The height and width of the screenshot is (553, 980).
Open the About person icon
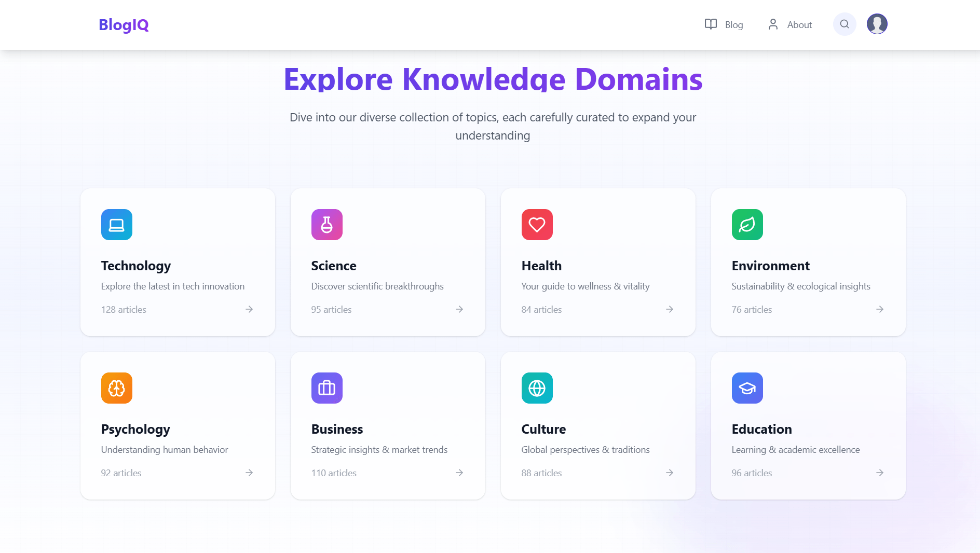coord(773,24)
